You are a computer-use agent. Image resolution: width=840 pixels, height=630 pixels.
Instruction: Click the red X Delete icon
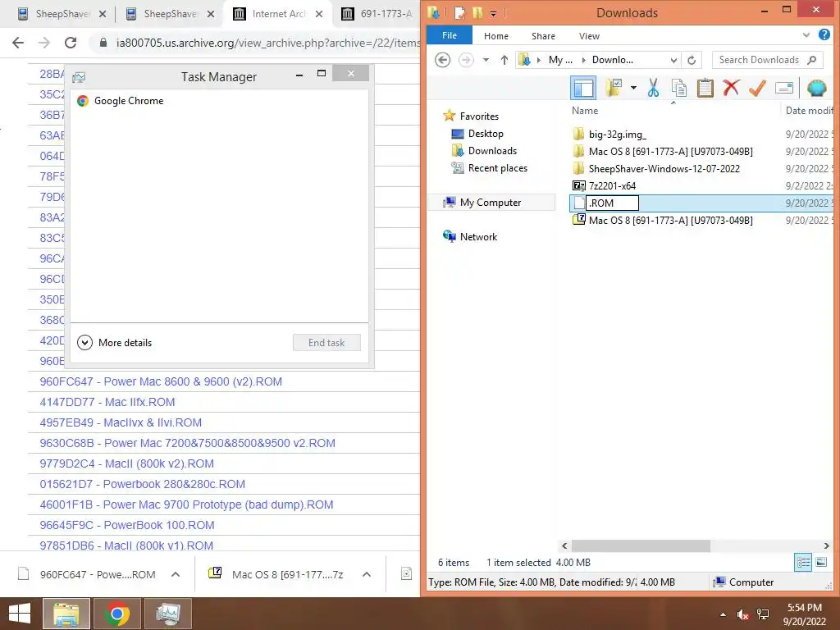pos(731,87)
